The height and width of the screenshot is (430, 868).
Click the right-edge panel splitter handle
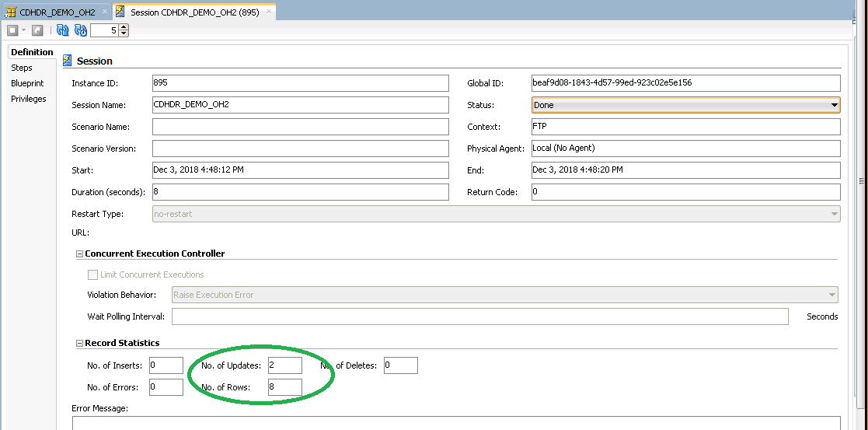[862, 180]
